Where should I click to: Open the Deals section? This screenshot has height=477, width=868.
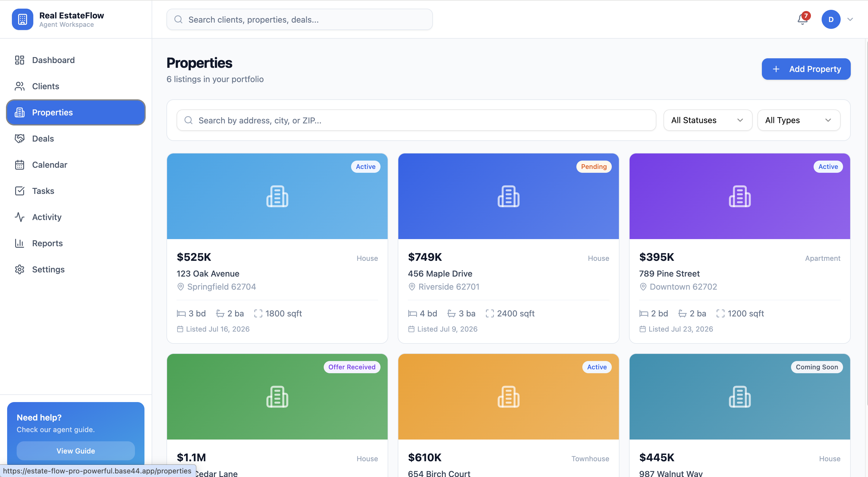point(76,139)
